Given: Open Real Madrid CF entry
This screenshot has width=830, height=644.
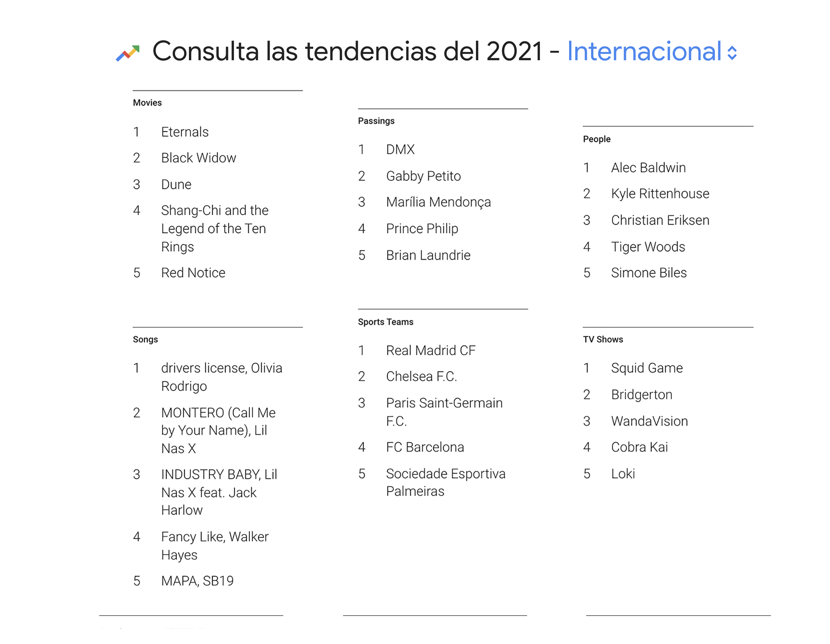Looking at the screenshot, I should click(430, 350).
